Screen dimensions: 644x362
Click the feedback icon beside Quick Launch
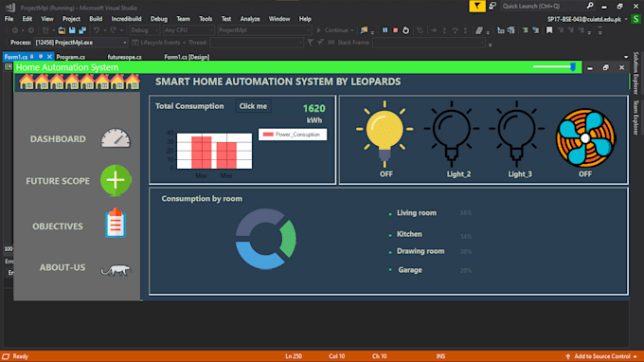pyautogui.click(x=492, y=6)
